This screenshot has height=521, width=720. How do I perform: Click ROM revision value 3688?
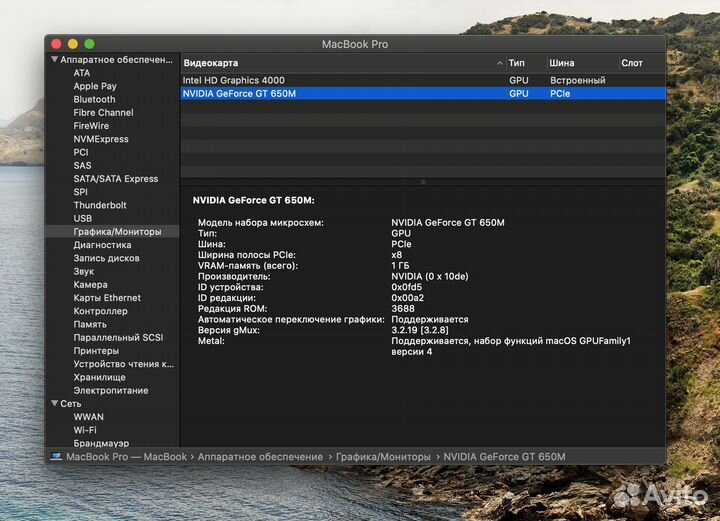point(403,309)
